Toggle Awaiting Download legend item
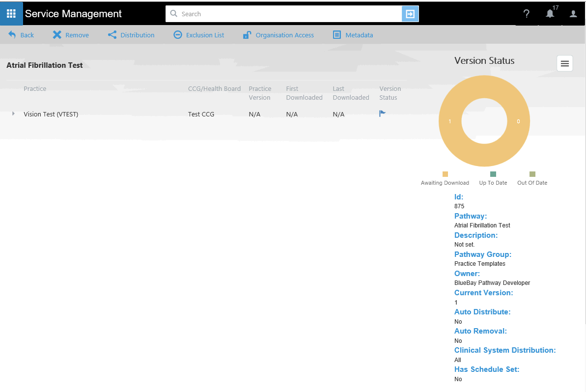 [x=445, y=179]
